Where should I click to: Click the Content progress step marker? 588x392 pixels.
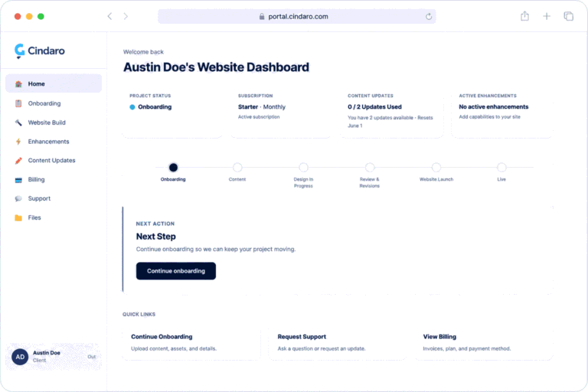click(x=237, y=168)
